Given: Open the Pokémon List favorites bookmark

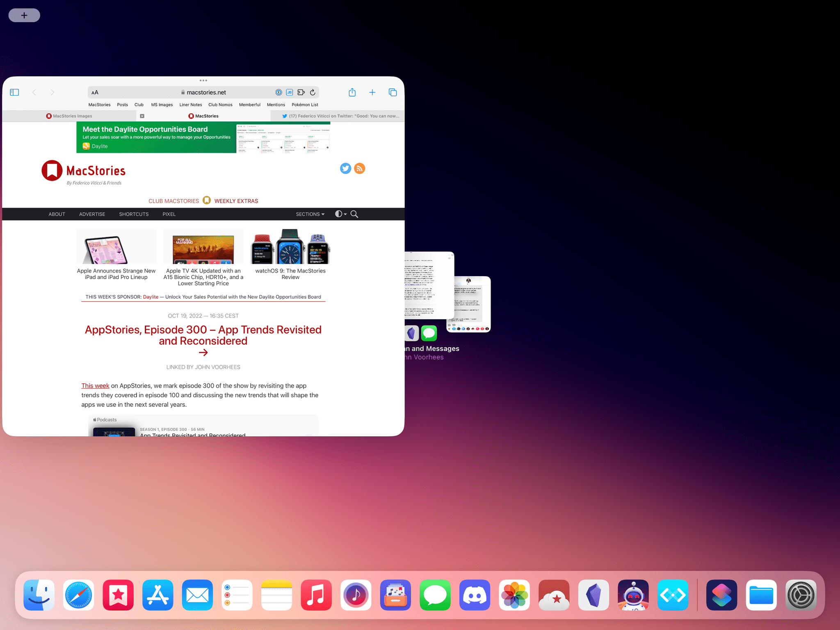Looking at the screenshot, I should [x=305, y=105].
